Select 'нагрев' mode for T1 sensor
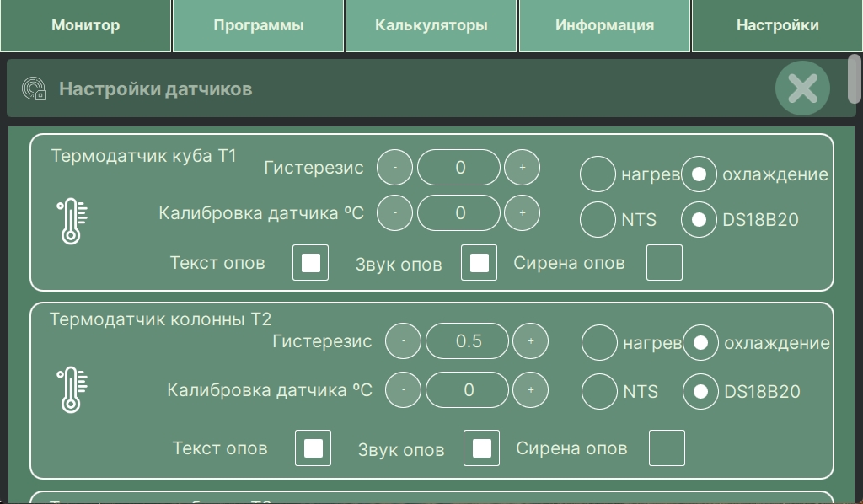 click(x=598, y=174)
